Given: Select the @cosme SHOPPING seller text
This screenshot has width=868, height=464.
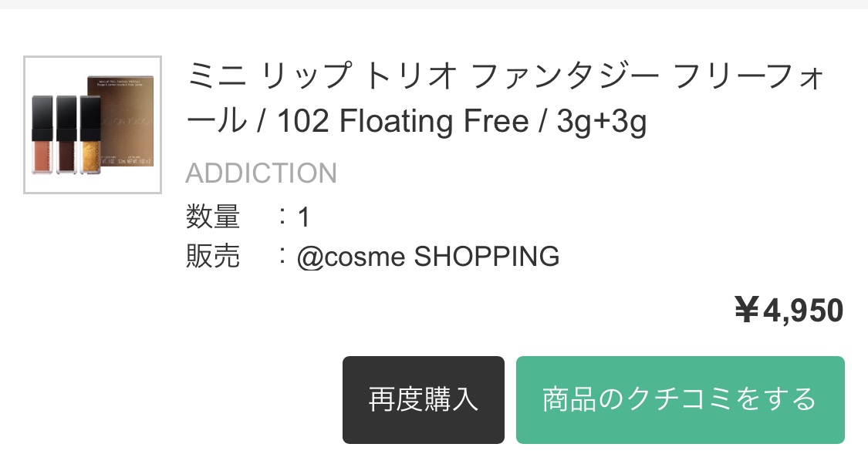Looking at the screenshot, I should click(428, 257).
